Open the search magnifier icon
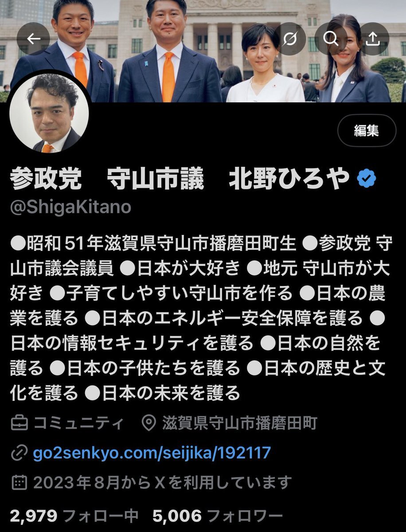Viewport: 406px width, 532px height. (x=331, y=39)
